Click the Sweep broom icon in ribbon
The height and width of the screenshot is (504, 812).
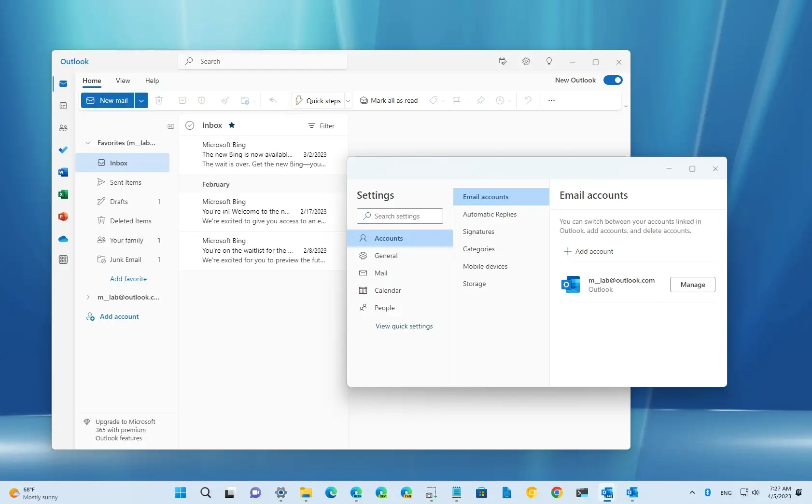tap(225, 100)
